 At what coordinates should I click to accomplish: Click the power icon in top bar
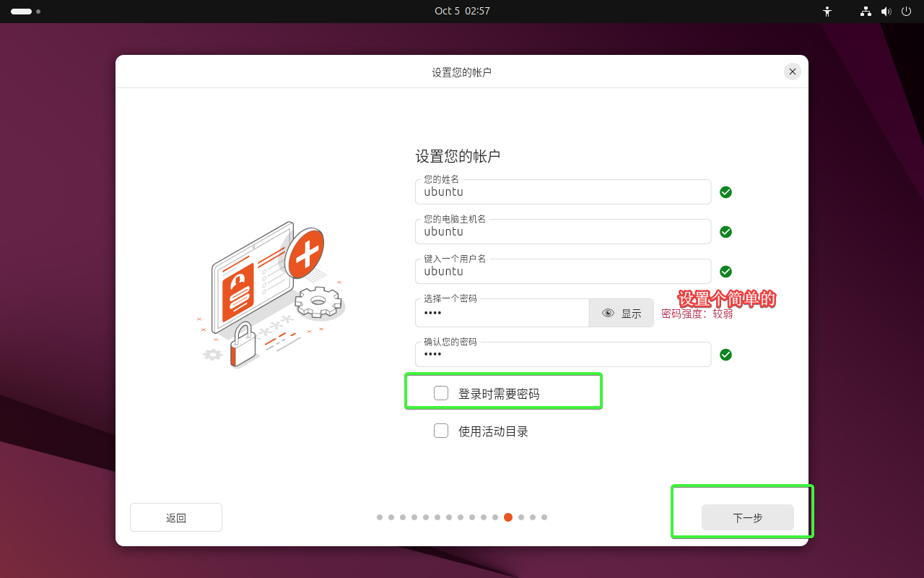[907, 12]
